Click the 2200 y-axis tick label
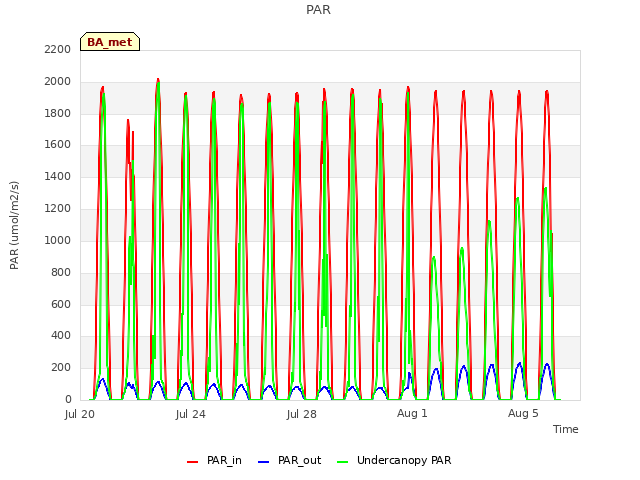This screenshot has height=480, width=640. click(58, 49)
